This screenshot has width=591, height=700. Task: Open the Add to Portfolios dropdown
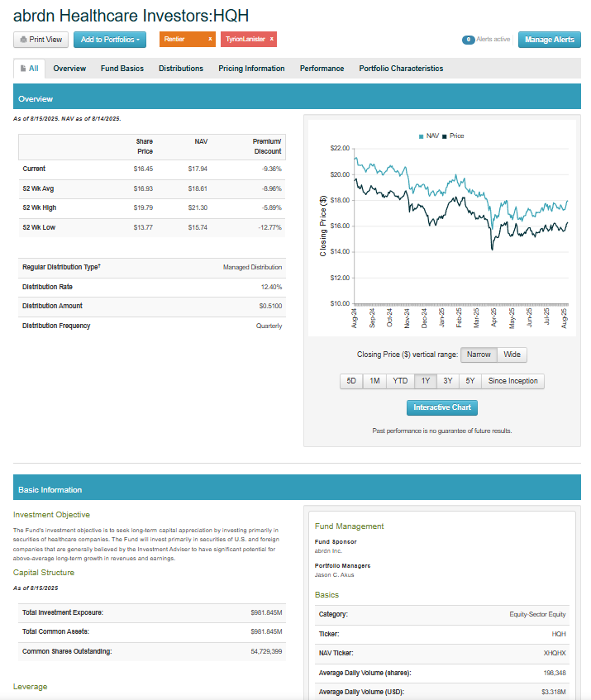110,40
